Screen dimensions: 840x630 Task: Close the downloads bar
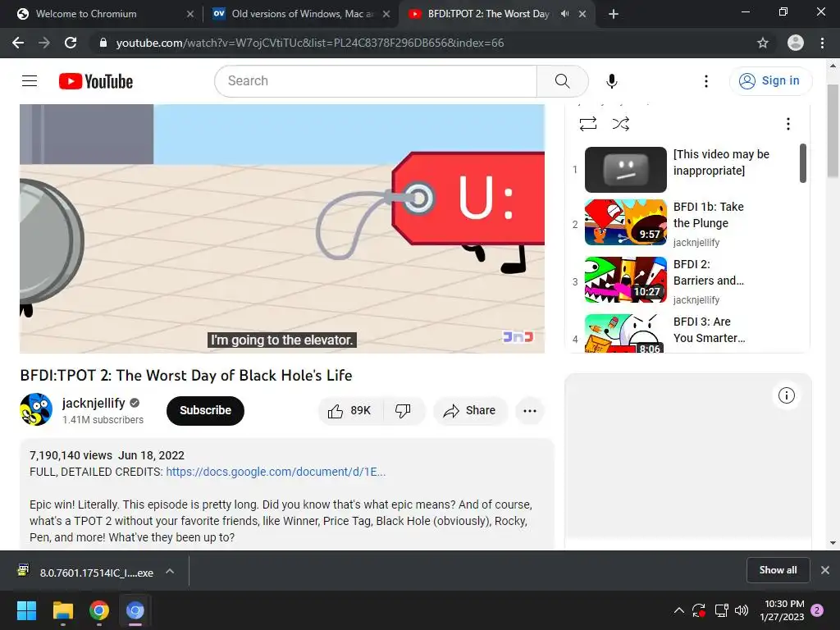click(x=825, y=570)
